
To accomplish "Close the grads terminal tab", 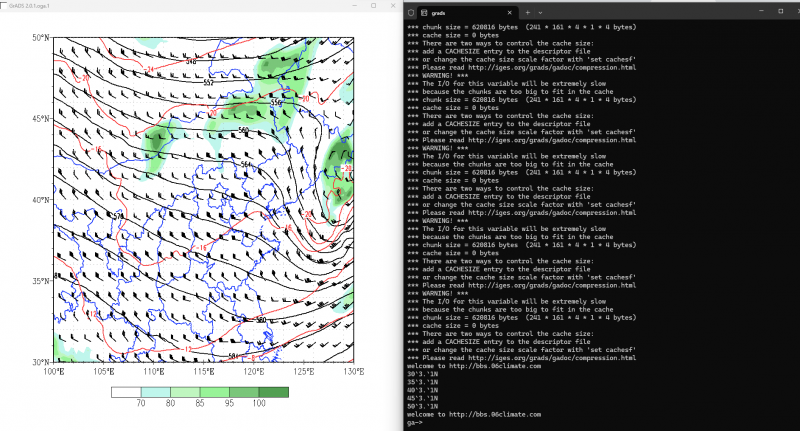I will (508, 11).
